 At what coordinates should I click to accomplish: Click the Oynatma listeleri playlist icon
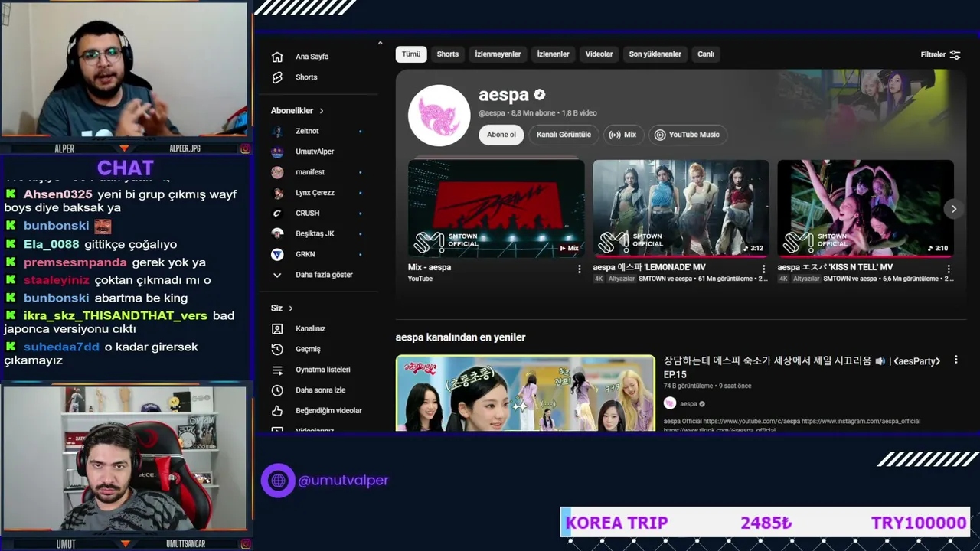click(x=277, y=370)
